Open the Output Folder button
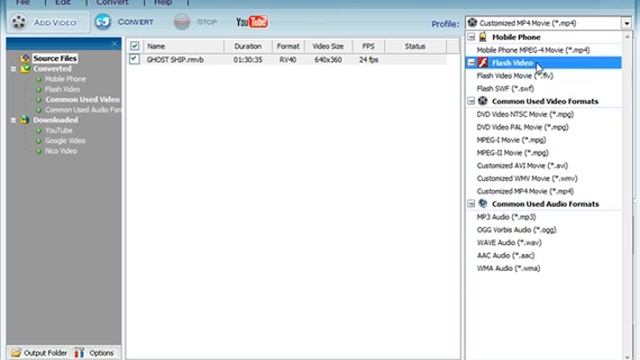Viewport: 640px width, 360px height. (39, 353)
